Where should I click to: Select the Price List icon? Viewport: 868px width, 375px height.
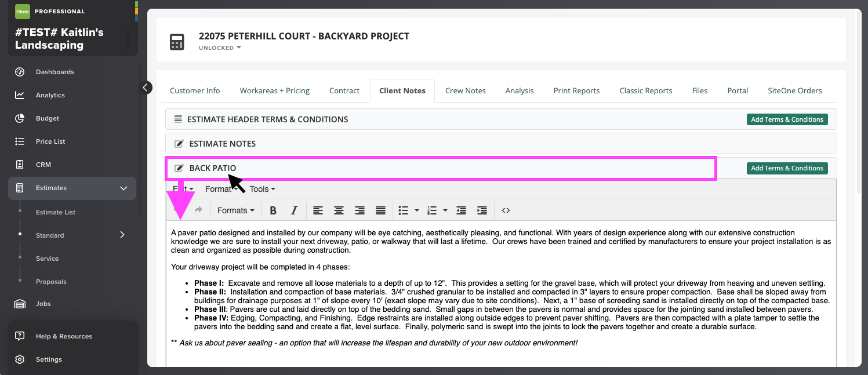click(x=20, y=141)
